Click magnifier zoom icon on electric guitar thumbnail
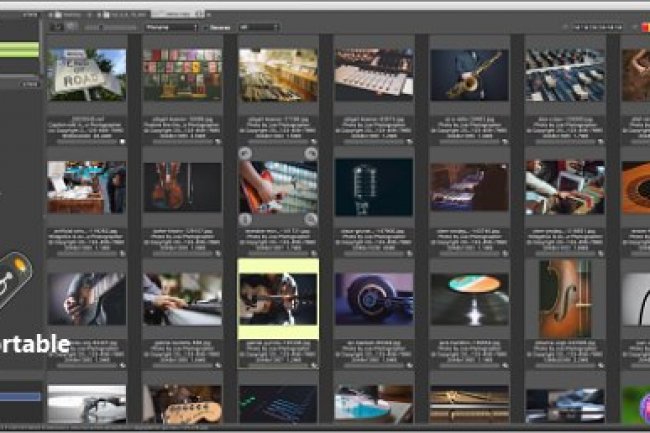The image size is (650, 433). click(x=311, y=219)
